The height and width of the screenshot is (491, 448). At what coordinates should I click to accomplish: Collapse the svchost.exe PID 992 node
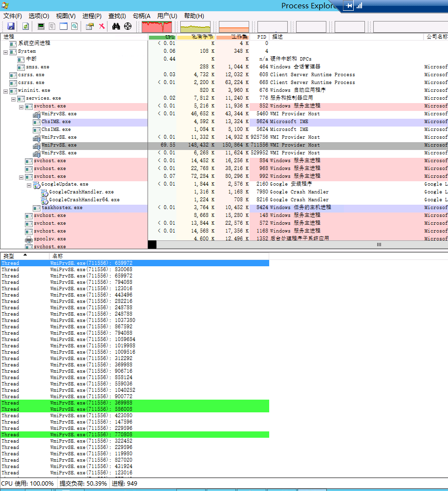(21, 177)
